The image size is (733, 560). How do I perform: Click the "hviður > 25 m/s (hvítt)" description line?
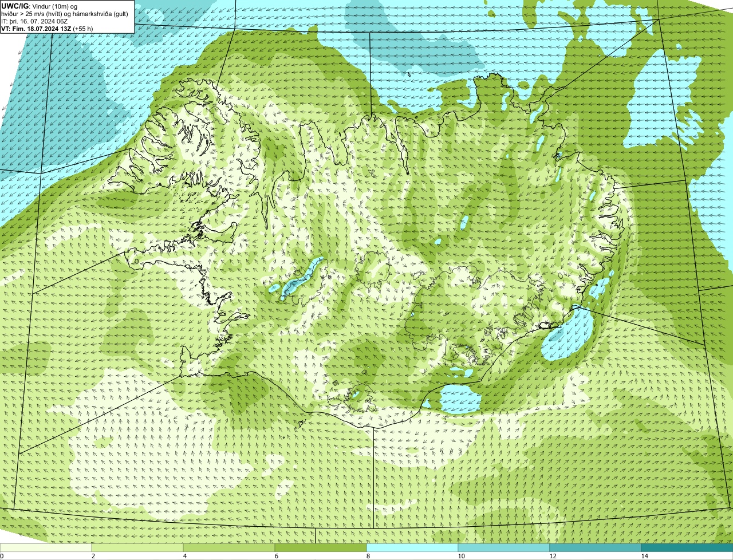(65, 14)
